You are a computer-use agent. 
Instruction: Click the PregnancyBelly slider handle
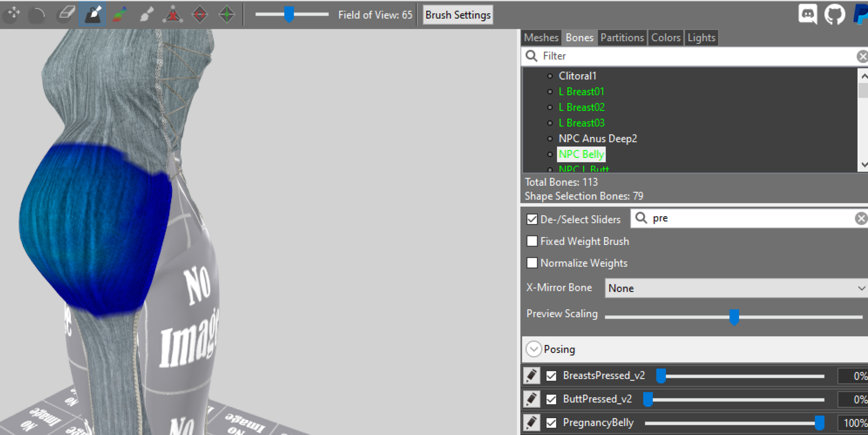pyautogui.click(x=819, y=423)
